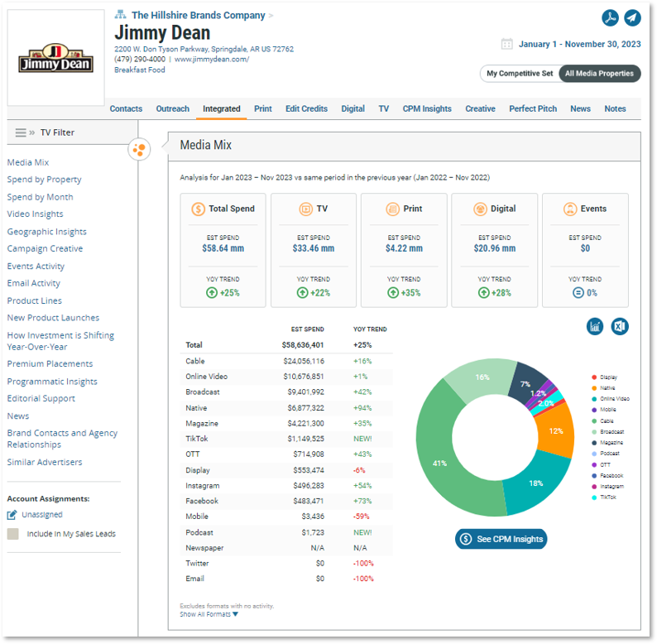Click the Breakfast Food category link

pos(140,70)
